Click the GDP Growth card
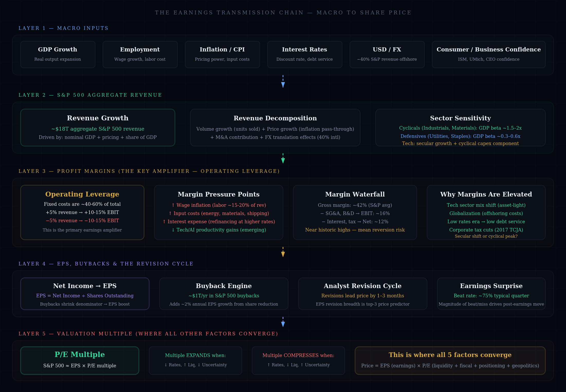Image resolution: width=566 pixels, height=392 pixels. click(x=58, y=54)
